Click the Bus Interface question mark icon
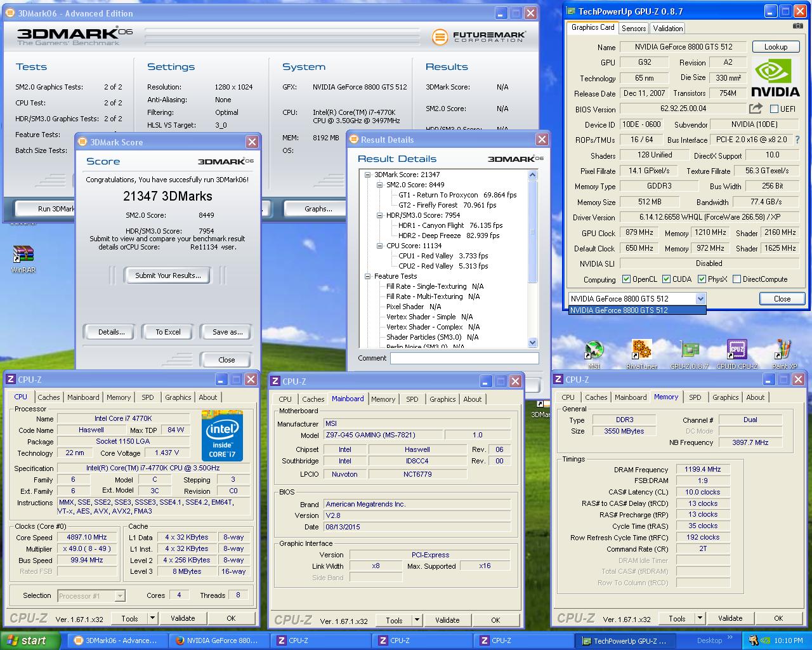Viewport: 812px width, 650px height. (797, 140)
